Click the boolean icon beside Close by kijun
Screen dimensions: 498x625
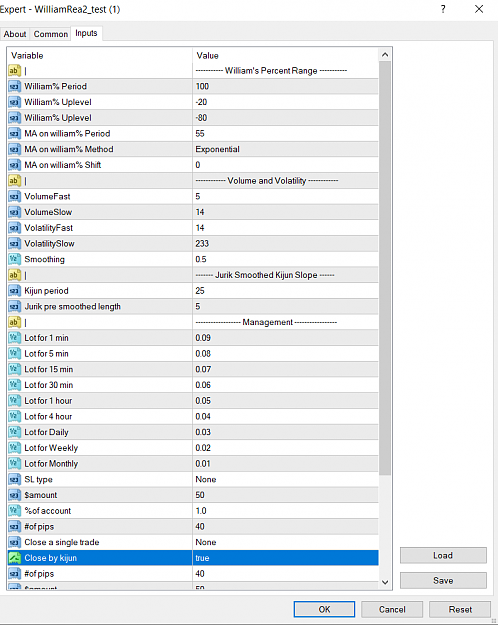pyautogui.click(x=14, y=558)
